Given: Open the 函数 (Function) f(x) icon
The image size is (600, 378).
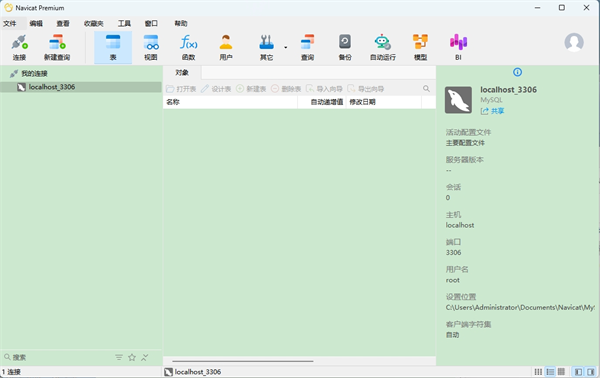Looking at the screenshot, I should 188,47.
